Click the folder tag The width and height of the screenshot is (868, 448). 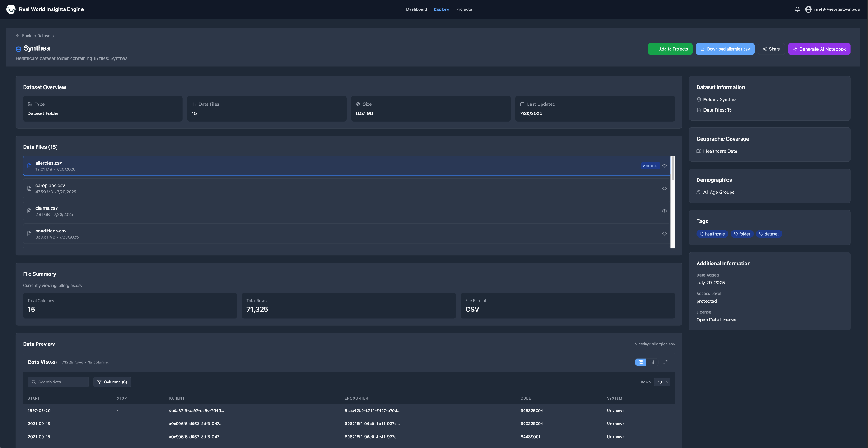[x=742, y=234]
